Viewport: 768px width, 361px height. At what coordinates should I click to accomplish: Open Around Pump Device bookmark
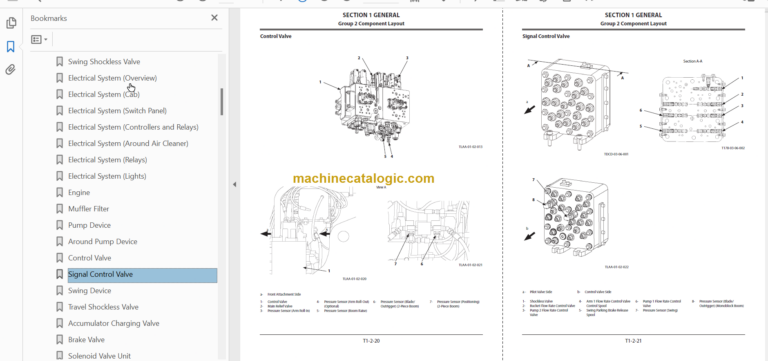(102, 241)
